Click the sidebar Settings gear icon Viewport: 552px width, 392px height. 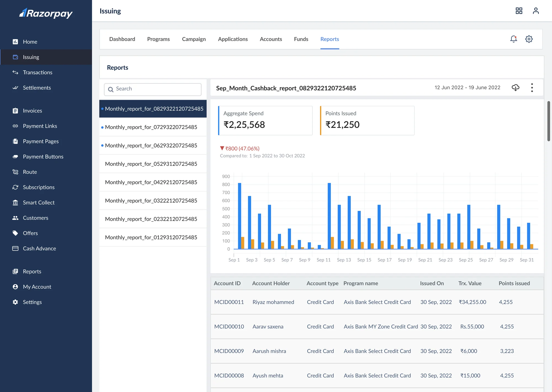coord(15,302)
